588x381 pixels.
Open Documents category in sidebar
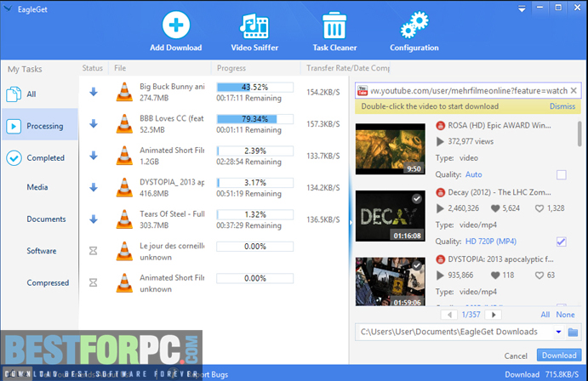(x=46, y=219)
